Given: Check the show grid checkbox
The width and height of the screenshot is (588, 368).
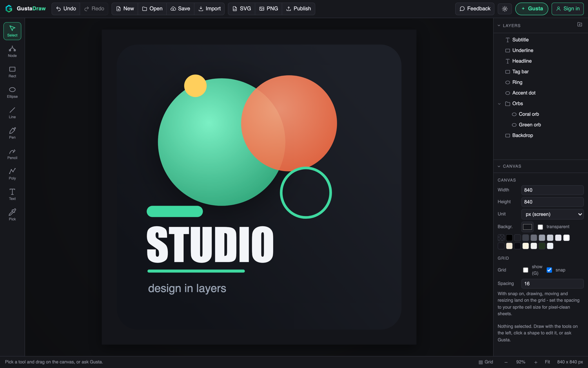Looking at the screenshot, I should pos(526,270).
